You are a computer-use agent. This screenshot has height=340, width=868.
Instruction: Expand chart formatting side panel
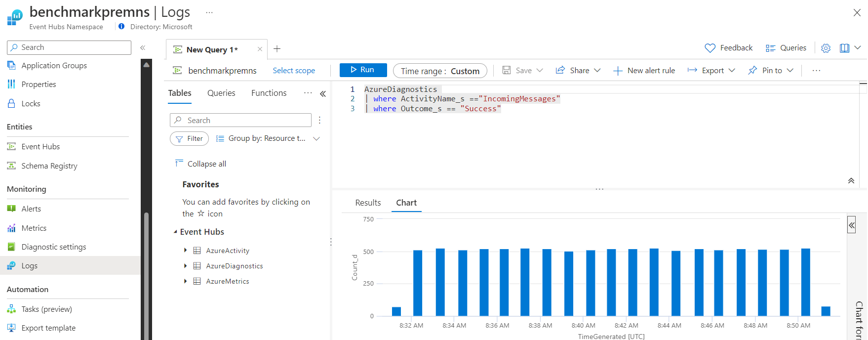pyautogui.click(x=852, y=225)
